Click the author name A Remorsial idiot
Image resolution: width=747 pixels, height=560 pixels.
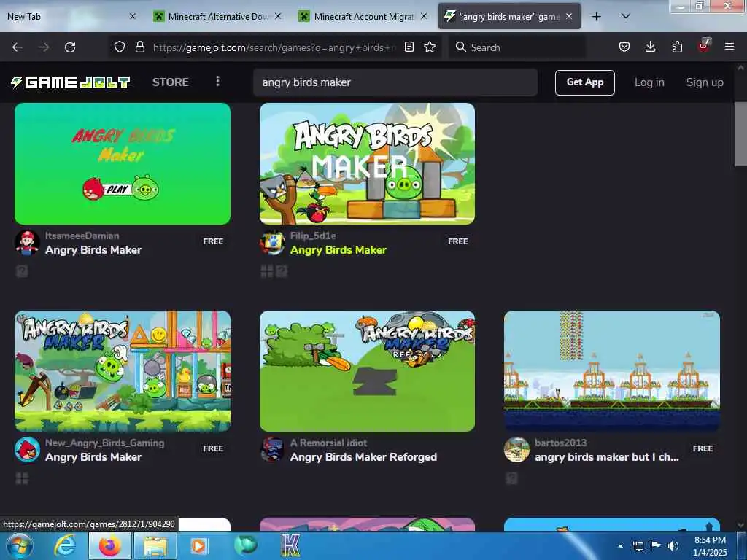[x=328, y=443]
